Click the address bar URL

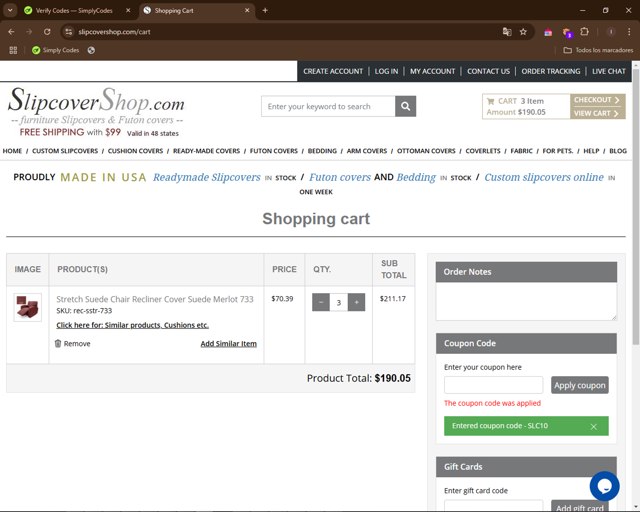point(114,32)
